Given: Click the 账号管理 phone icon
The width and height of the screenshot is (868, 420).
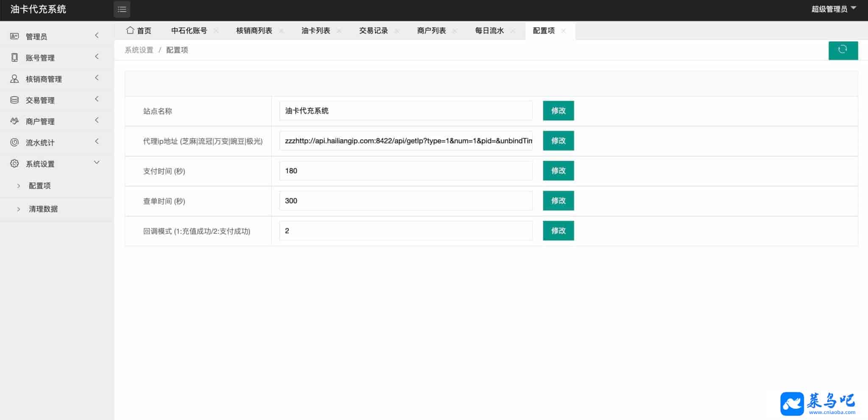Looking at the screenshot, I should (x=14, y=58).
